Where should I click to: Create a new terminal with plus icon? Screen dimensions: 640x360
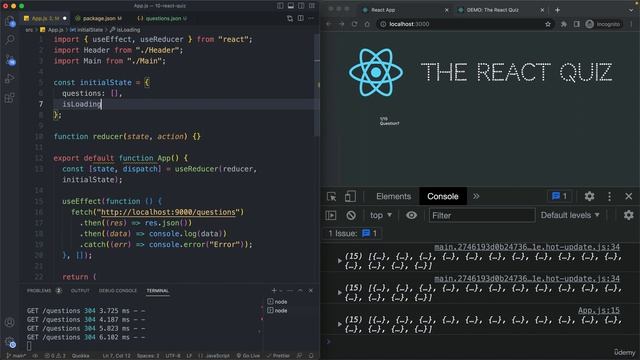274,290
